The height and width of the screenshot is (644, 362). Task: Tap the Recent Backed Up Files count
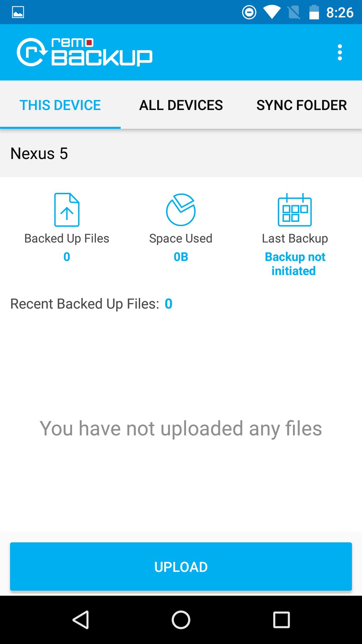[x=168, y=304]
